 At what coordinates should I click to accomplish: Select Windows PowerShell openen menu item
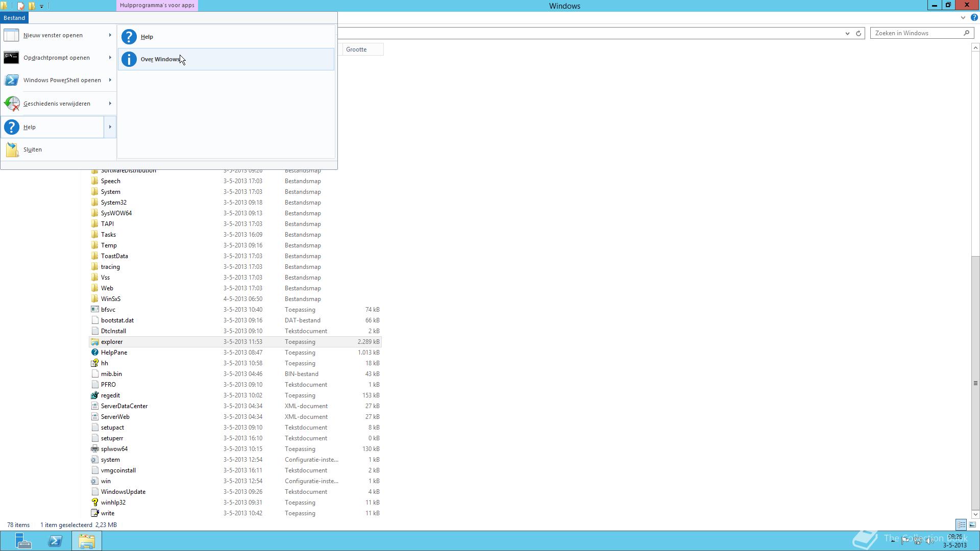coord(53,80)
